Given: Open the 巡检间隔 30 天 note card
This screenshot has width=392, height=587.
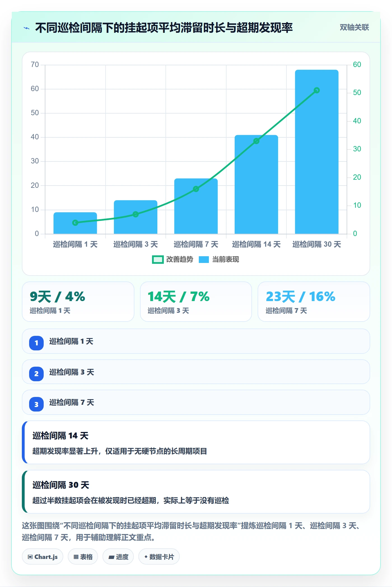Looking at the screenshot, I should [196, 492].
